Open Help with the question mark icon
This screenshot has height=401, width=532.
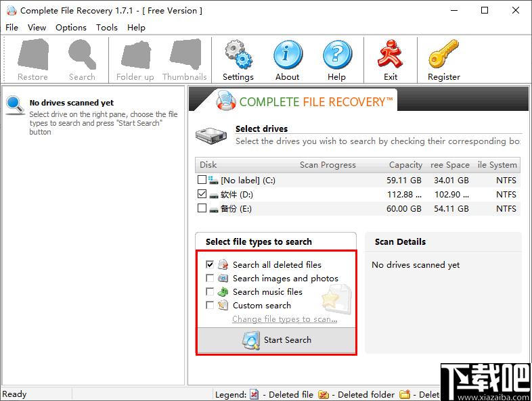(x=337, y=55)
